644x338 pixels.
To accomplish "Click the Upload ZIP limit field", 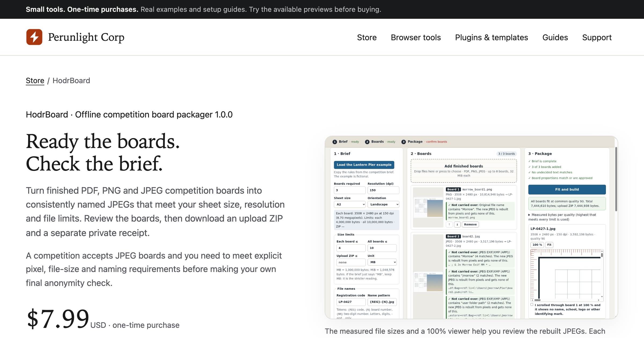I will pyautogui.click(x=351, y=262).
